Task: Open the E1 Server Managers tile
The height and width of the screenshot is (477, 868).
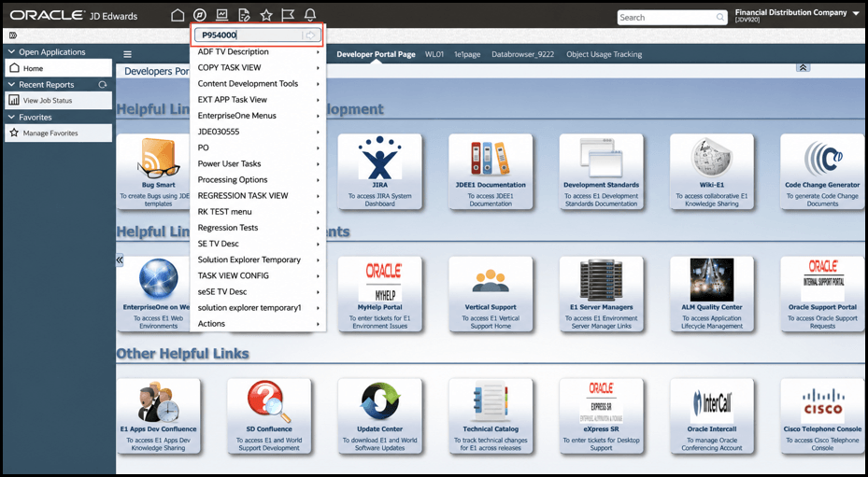Action: [x=601, y=294]
